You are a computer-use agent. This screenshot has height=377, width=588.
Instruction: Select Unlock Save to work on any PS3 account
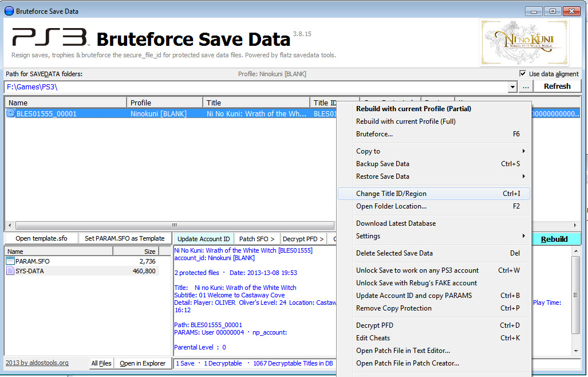(434, 270)
